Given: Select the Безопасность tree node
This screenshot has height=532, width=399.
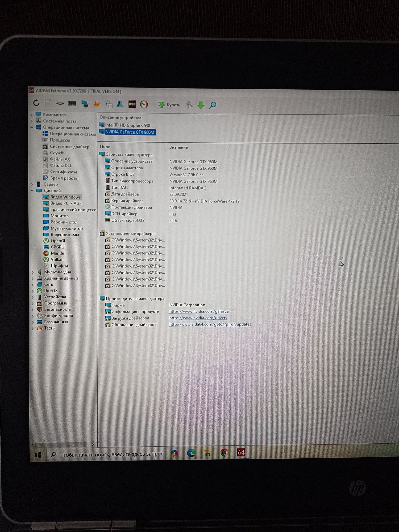Looking at the screenshot, I should (x=57, y=309).
